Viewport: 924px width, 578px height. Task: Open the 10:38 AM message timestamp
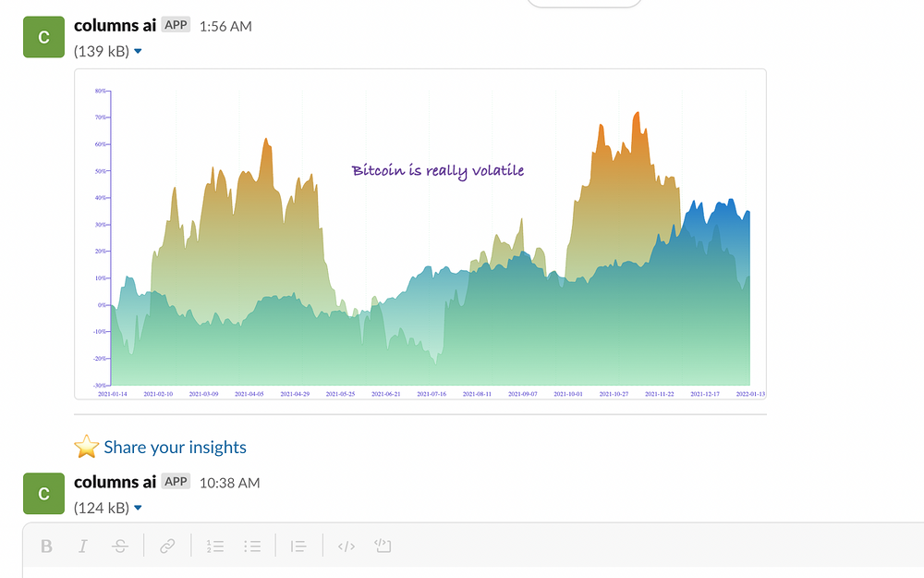230,483
